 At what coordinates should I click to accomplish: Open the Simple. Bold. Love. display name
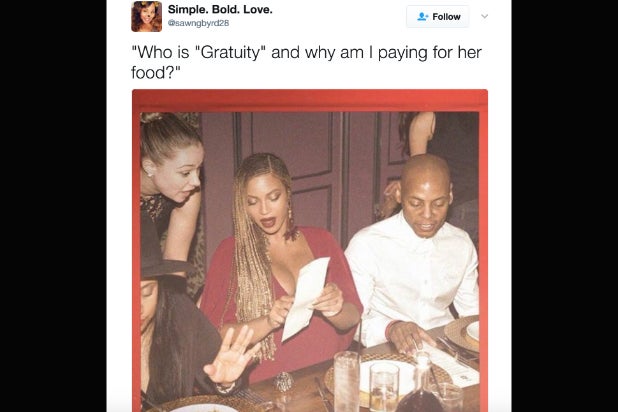pyautogui.click(x=220, y=9)
